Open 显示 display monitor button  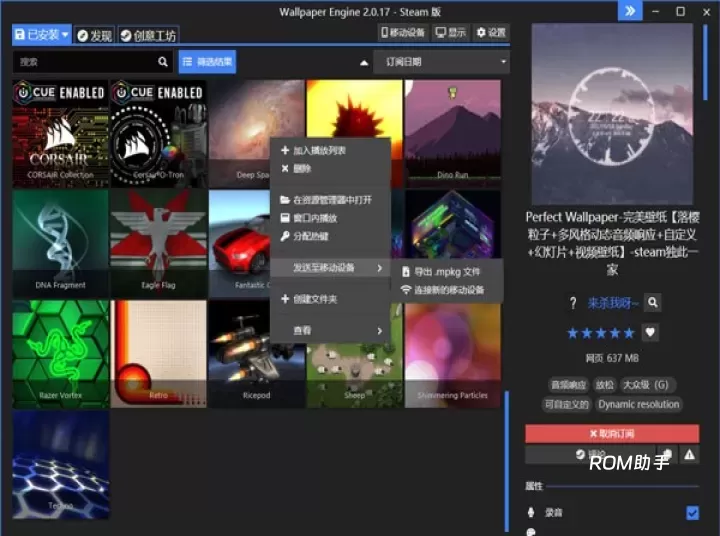(x=450, y=33)
